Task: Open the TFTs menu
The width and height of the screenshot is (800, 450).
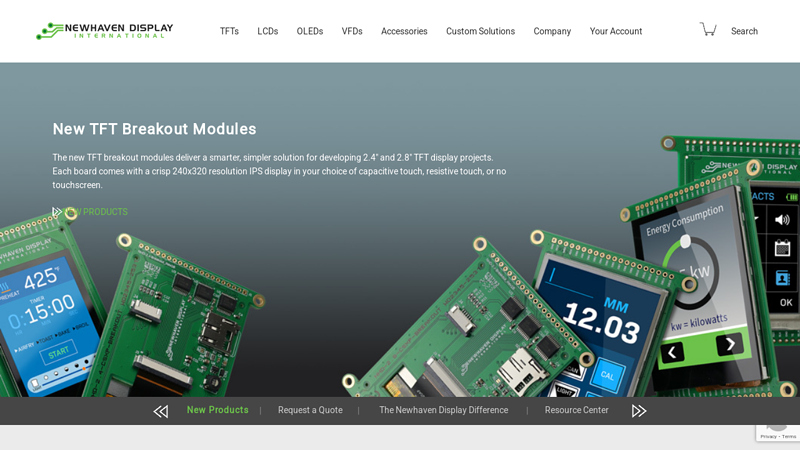Action: pyautogui.click(x=229, y=31)
